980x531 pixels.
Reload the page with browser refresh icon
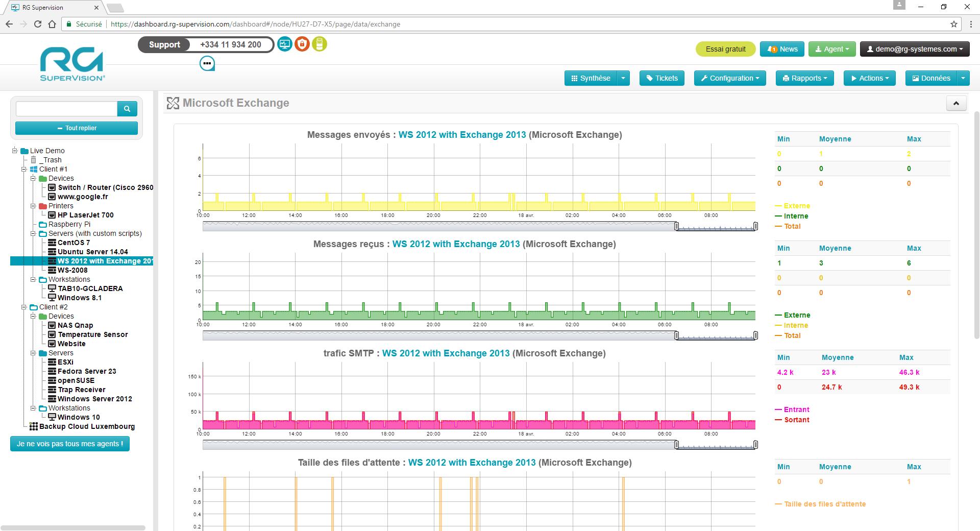[x=37, y=24]
